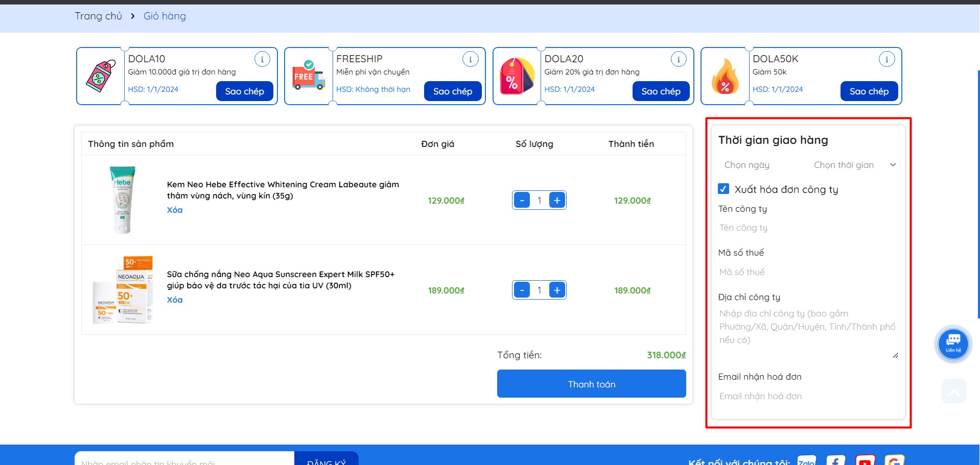This screenshot has width=980, height=465.
Task: Open info icon for DOLA50K coupon
Action: coord(886,59)
